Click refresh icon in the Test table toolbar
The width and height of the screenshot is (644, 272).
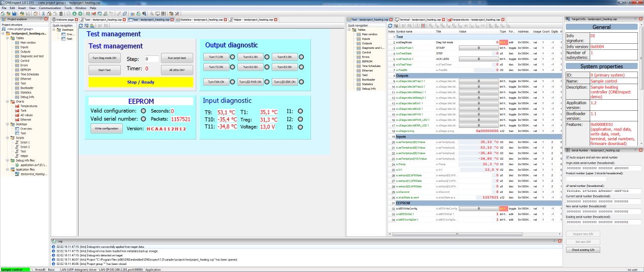tap(390, 25)
